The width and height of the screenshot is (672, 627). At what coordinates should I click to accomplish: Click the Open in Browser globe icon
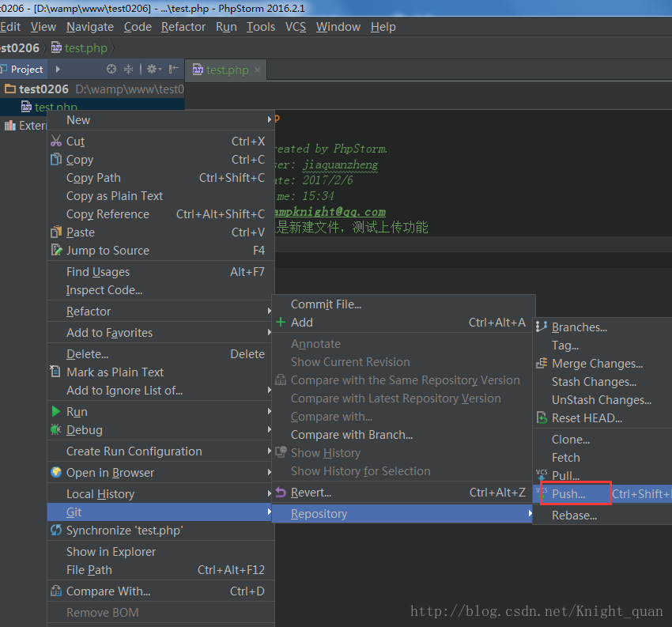click(x=56, y=472)
